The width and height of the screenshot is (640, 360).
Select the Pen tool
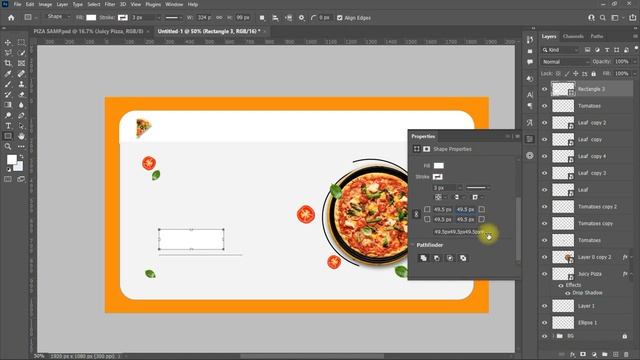click(21, 116)
